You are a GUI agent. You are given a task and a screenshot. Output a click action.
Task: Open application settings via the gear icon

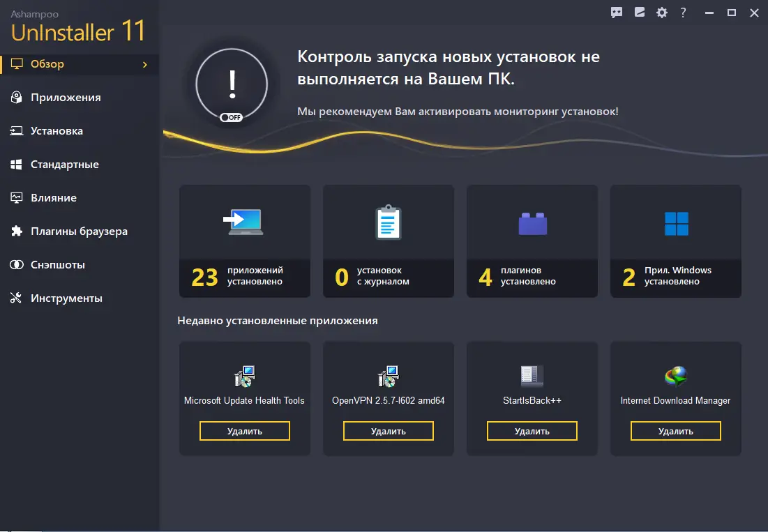coord(661,13)
